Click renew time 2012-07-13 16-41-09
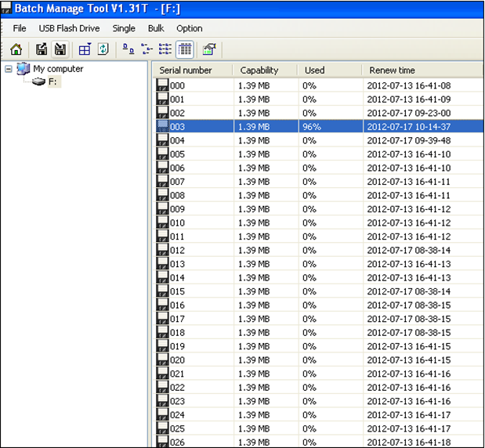The width and height of the screenshot is (485, 448). pos(408,99)
